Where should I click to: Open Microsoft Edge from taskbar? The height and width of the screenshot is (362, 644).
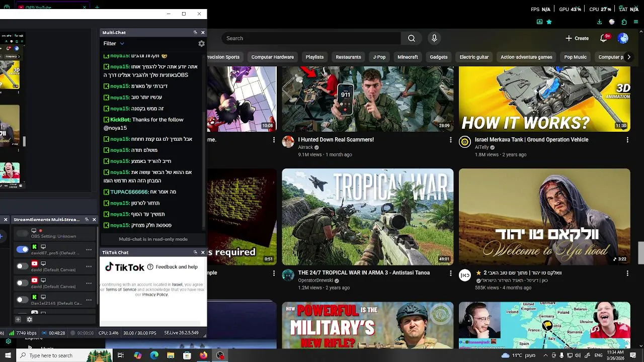point(154,355)
